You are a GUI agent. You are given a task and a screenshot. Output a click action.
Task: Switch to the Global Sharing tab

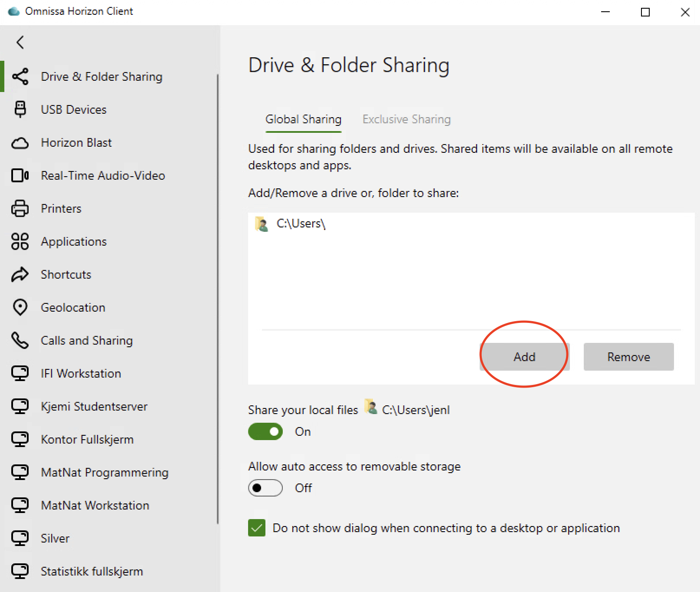coord(304,119)
